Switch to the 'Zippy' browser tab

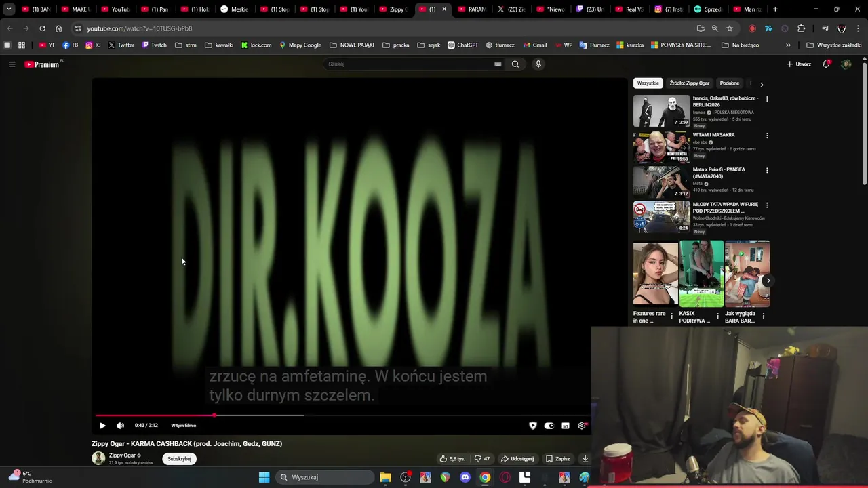click(x=393, y=9)
